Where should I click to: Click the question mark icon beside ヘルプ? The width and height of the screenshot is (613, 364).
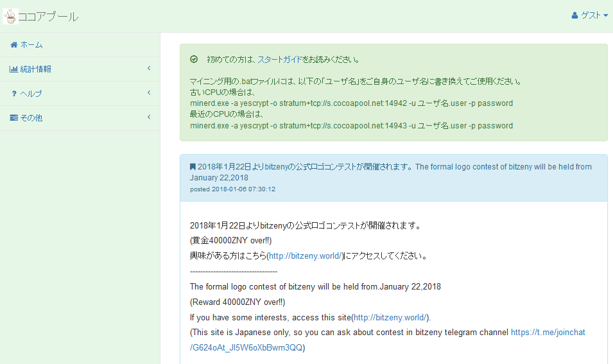14,94
